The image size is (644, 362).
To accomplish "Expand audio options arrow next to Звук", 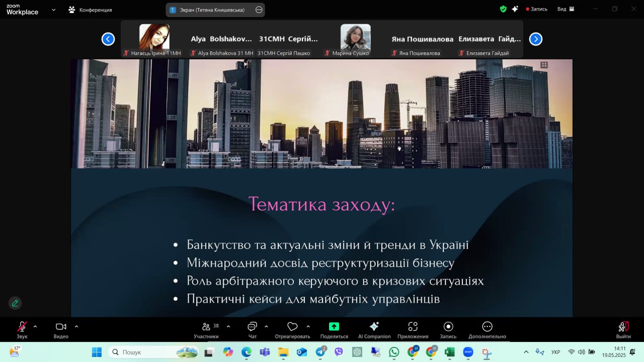I will pyautogui.click(x=35, y=326).
